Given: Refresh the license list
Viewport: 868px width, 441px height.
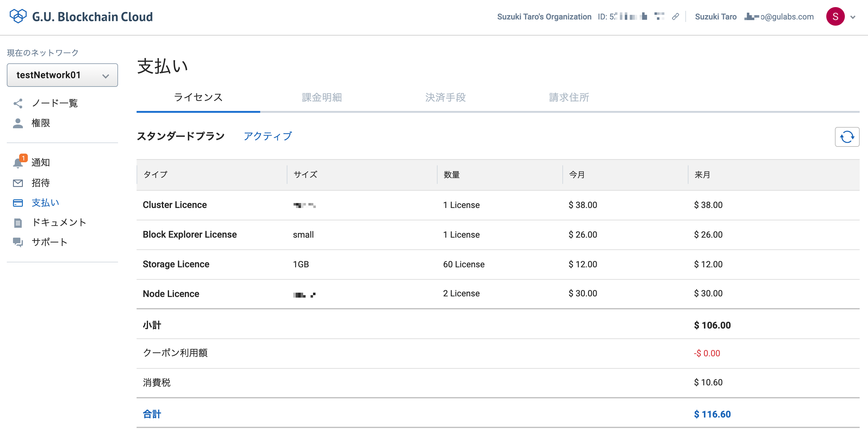Looking at the screenshot, I should pyautogui.click(x=847, y=137).
